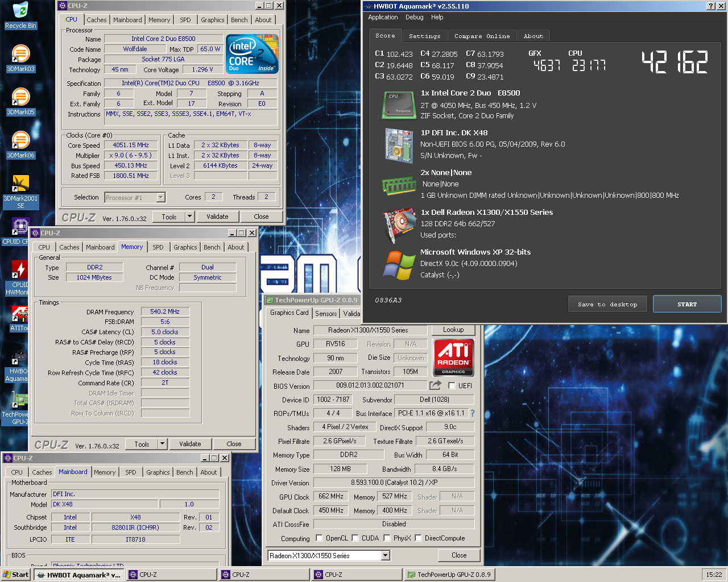
Task: Open the Caches tab in top CPU-Z window
Action: click(96, 20)
